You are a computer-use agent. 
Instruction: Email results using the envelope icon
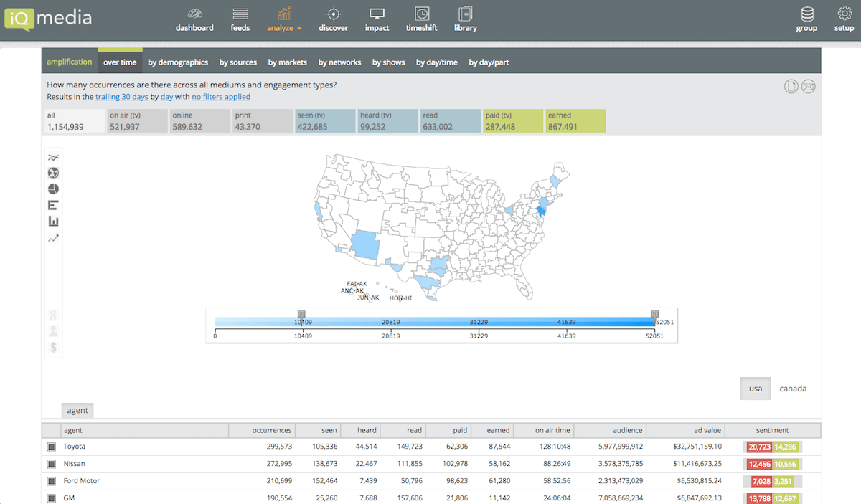[x=809, y=87]
